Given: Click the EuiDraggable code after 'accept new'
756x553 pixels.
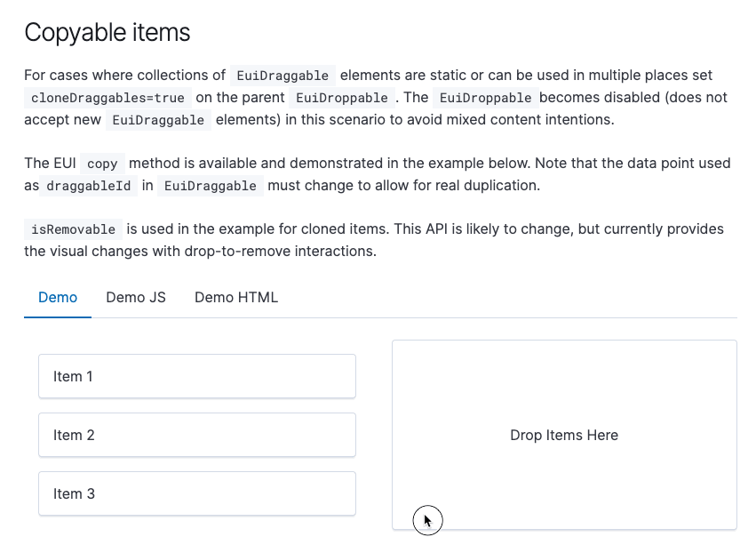Looking at the screenshot, I should [158, 120].
